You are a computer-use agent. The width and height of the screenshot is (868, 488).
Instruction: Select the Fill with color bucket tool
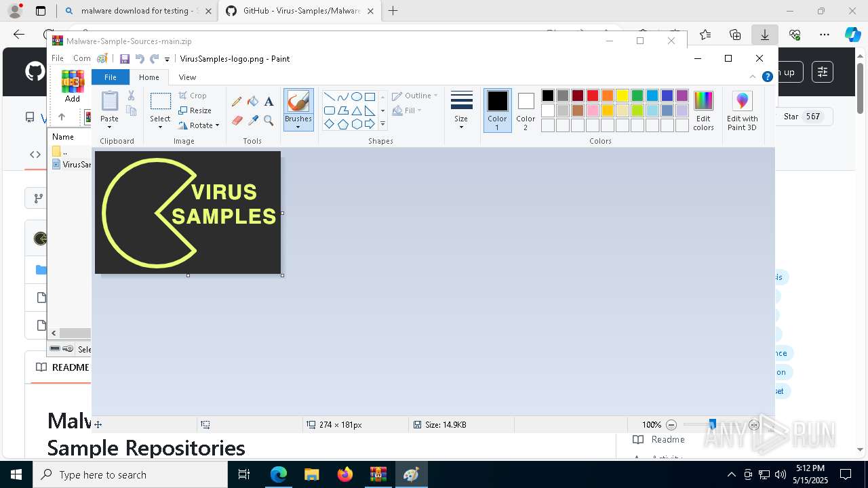click(253, 102)
